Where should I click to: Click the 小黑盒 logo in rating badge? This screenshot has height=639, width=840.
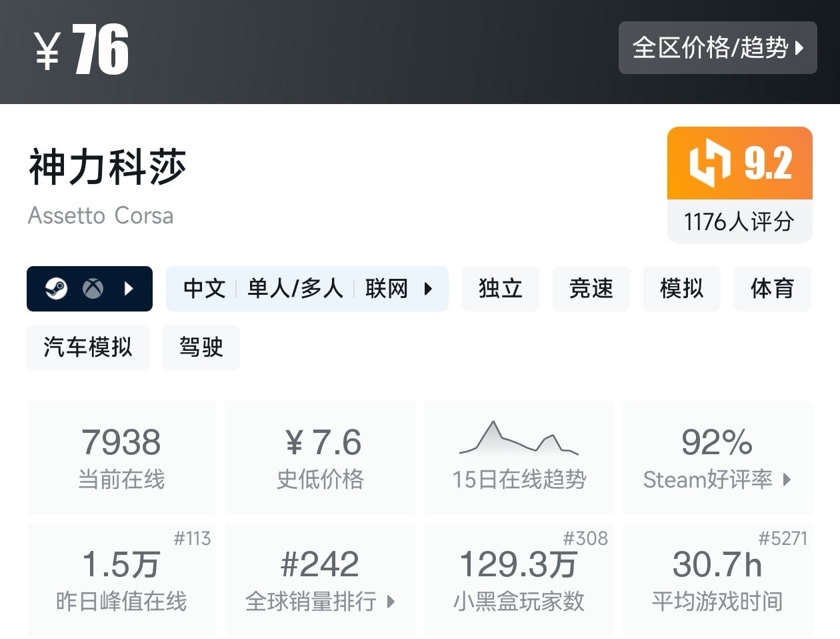pyautogui.click(x=710, y=163)
